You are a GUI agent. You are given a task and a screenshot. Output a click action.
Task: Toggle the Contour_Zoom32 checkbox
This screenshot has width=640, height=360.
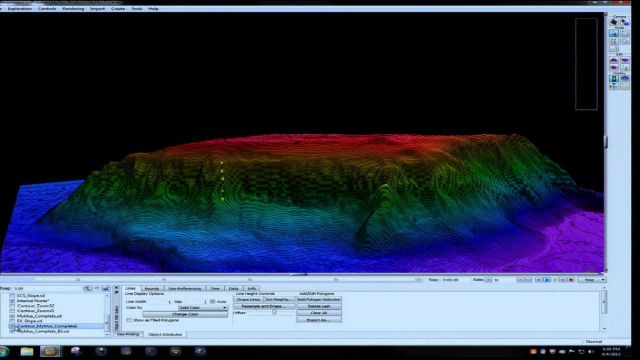(12, 306)
